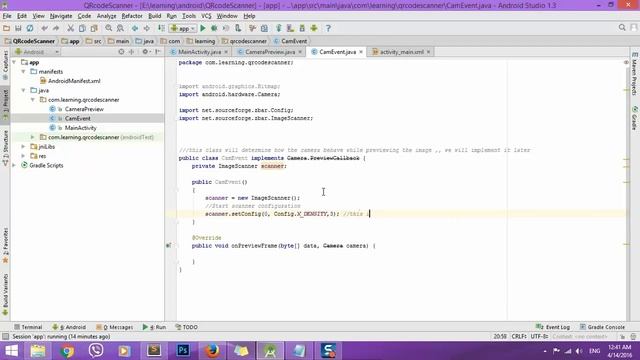Click the qrcodescanner breadcrumb folder
This screenshot has height=360, width=640.
pyautogui.click(x=244, y=41)
